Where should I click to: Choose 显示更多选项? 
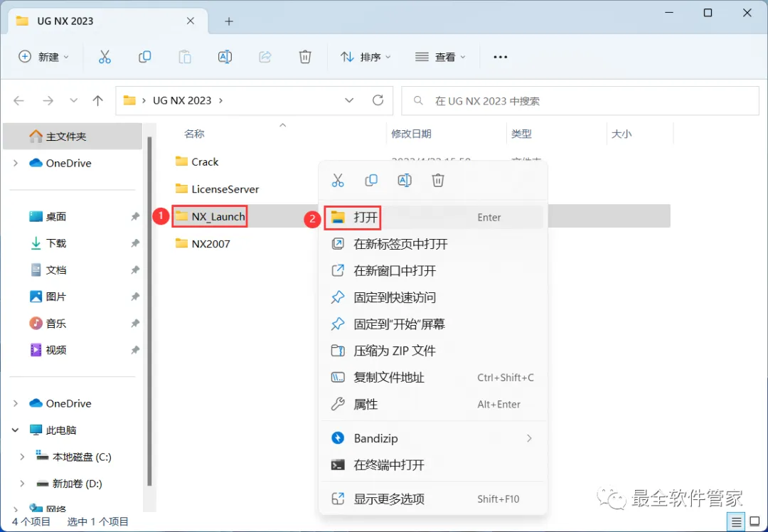click(x=433, y=499)
